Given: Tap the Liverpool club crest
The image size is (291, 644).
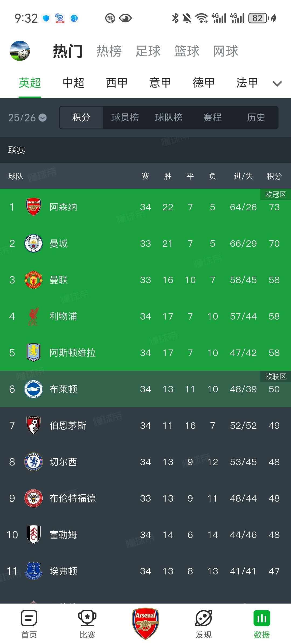Looking at the screenshot, I should tap(33, 316).
